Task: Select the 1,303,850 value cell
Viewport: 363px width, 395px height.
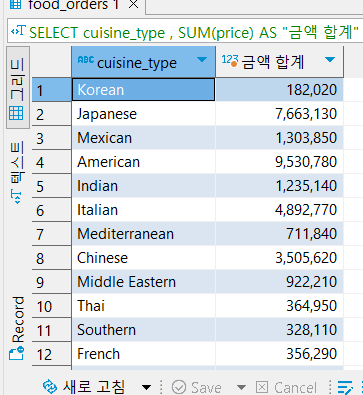Action: [x=279, y=138]
